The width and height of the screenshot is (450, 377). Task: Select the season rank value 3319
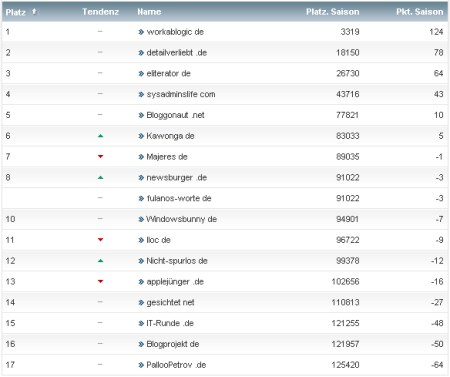[x=350, y=32]
